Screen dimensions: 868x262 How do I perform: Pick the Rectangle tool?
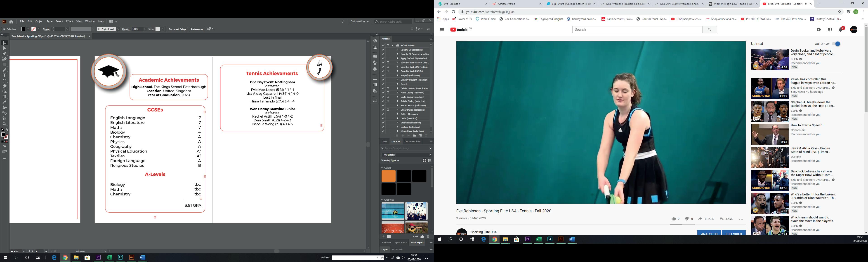[x=5, y=65]
